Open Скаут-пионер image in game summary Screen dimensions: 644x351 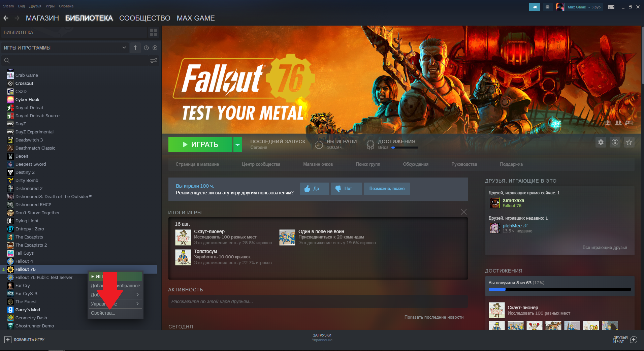click(x=183, y=237)
